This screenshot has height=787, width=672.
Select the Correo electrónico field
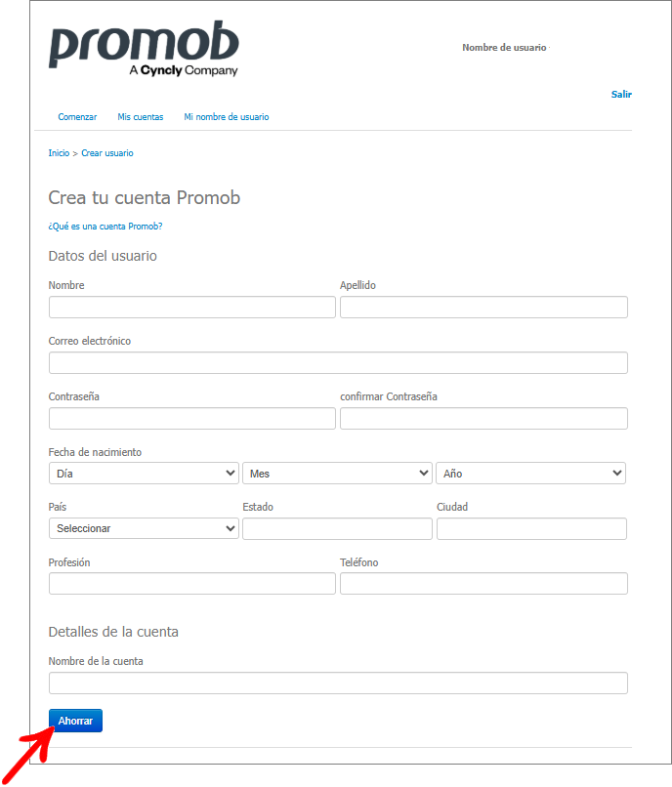click(x=338, y=363)
